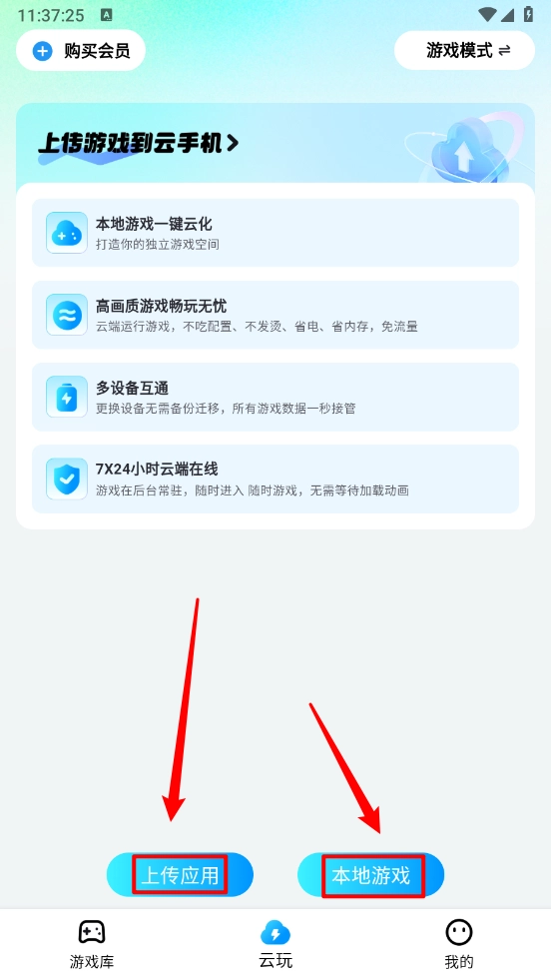Image resolution: width=551 pixels, height=980 pixels.
Task: Tap the 上传应用 button
Action: (x=180, y=875)
